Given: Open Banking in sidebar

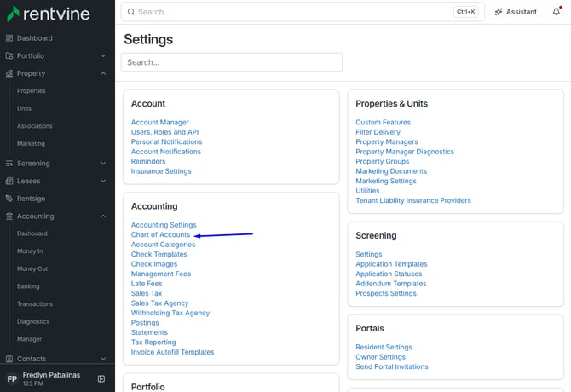Looking at the screenshot, I should [28, 286].
